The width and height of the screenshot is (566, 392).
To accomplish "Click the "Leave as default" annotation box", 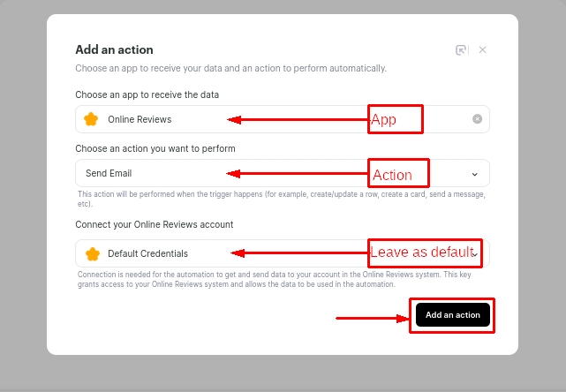I will pos(424,253).
